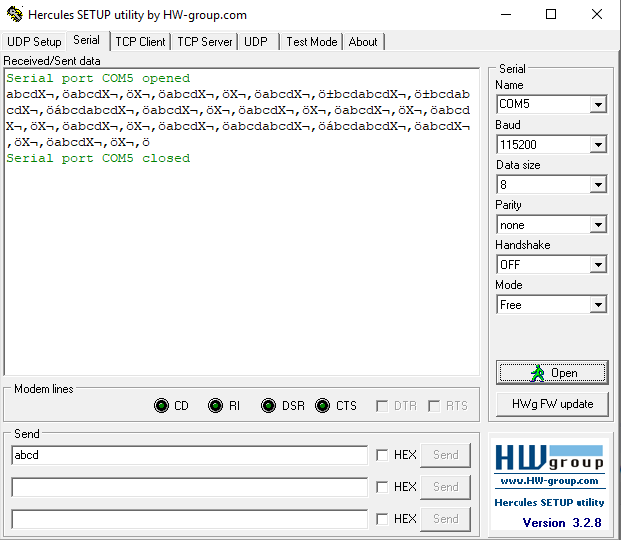Viewport: 621px width, 540px height.
Task: Click the Version 3.2.8 text
Action: [x=562, y=523]
